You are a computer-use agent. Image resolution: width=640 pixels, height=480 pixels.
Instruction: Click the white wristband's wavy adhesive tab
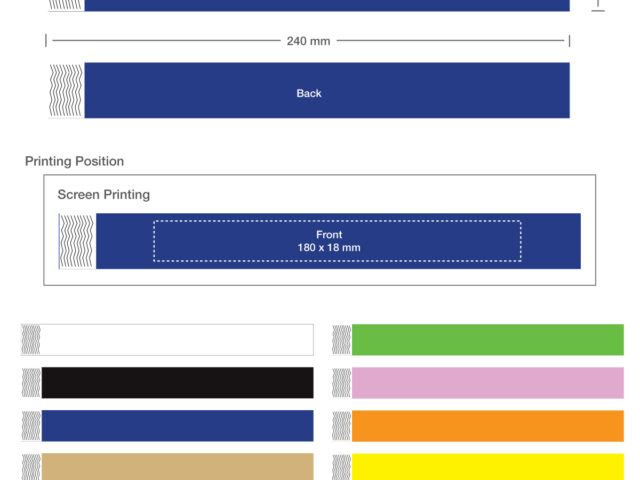click(32, 340)
